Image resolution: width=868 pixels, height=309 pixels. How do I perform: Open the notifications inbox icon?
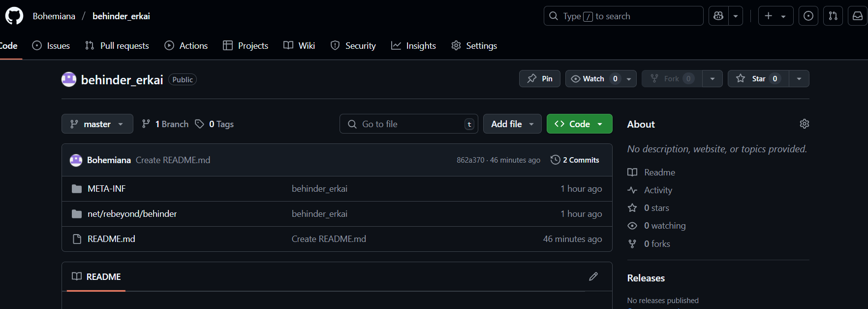pos(857,16)
